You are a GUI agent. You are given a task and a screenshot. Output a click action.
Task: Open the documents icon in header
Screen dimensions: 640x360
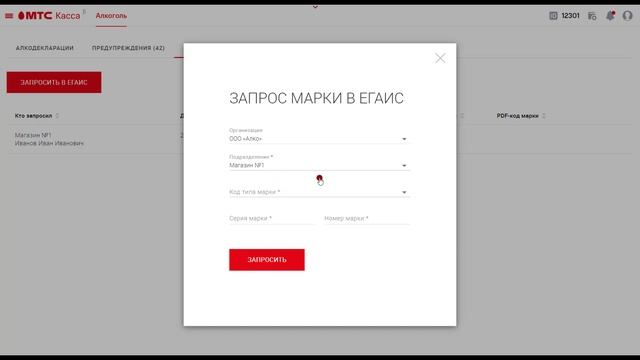pyautogui.click(x=592, y=16)
